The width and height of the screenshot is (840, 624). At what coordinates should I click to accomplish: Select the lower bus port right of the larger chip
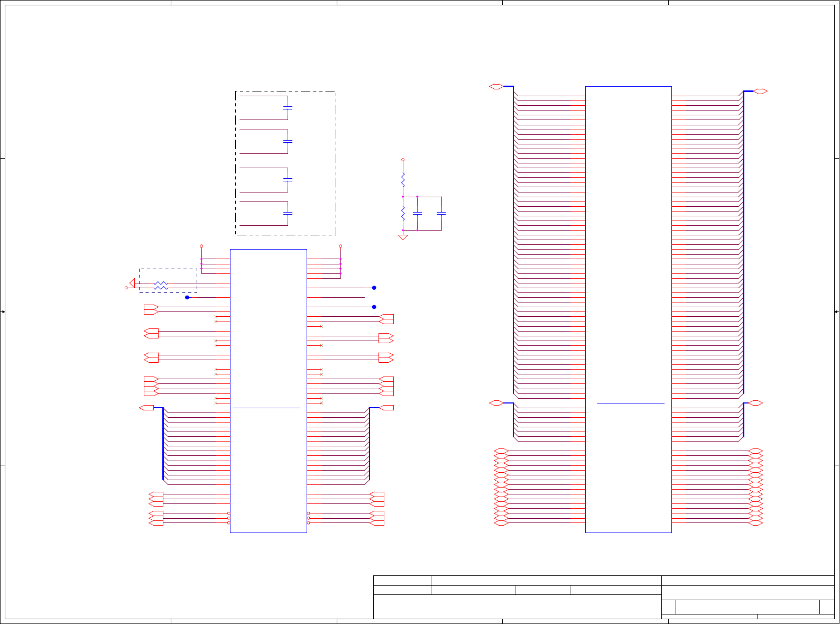tap(755, 403)
